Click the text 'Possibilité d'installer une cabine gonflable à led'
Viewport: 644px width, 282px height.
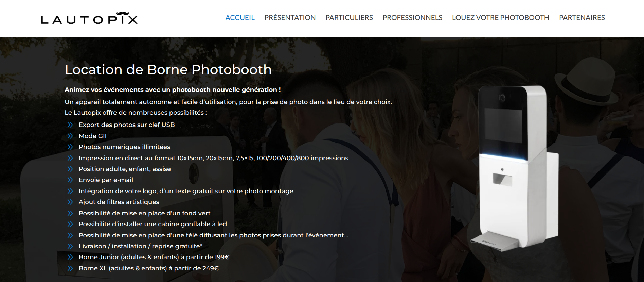[153, 224]
